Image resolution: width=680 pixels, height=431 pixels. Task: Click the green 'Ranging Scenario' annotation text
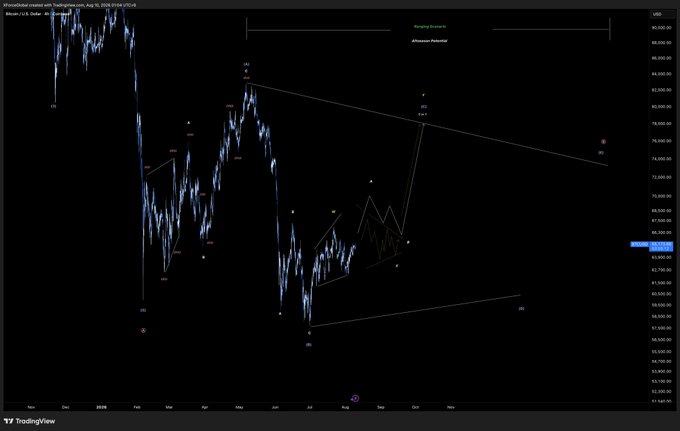(x=430, y=26)
